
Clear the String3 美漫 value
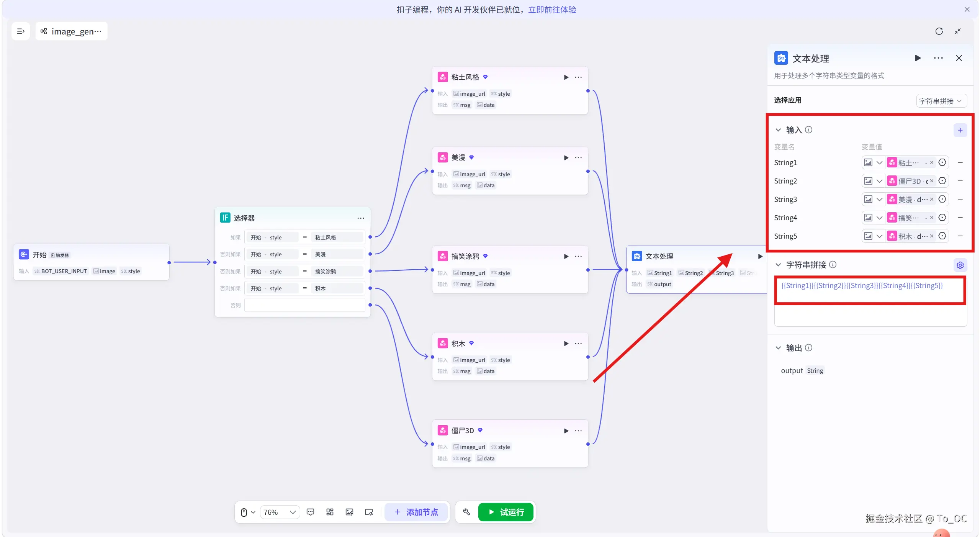[932, 199]
